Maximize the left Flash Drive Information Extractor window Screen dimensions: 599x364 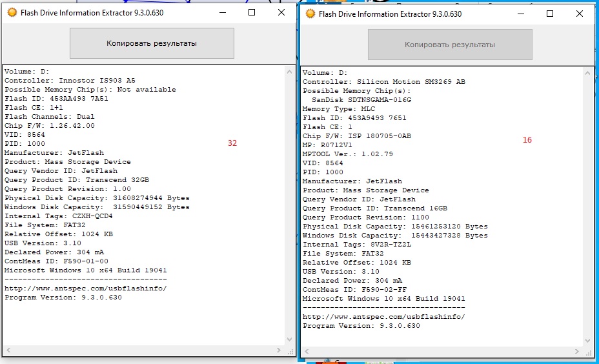click(x=252, y=13)
